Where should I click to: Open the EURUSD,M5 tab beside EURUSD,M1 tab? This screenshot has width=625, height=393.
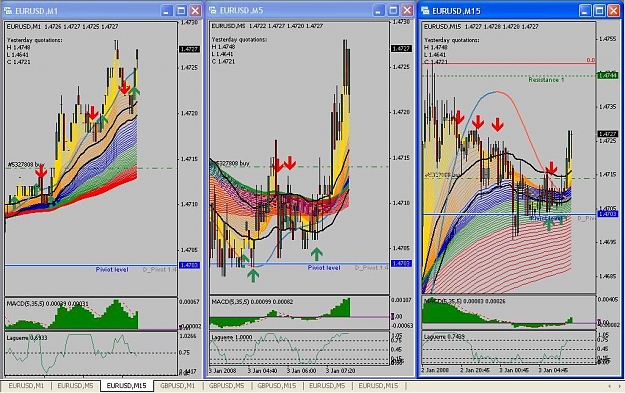pos(75,386)
